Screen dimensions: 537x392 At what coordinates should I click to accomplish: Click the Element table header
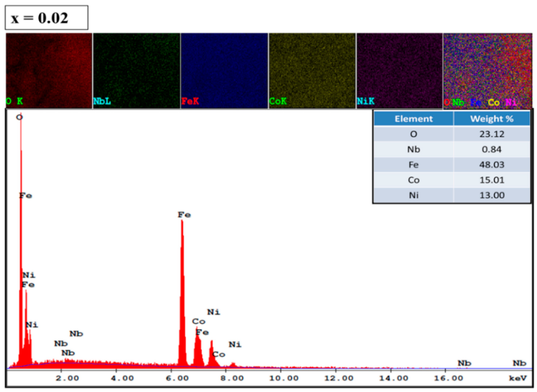pyautogui.click(x=413, y=119)
